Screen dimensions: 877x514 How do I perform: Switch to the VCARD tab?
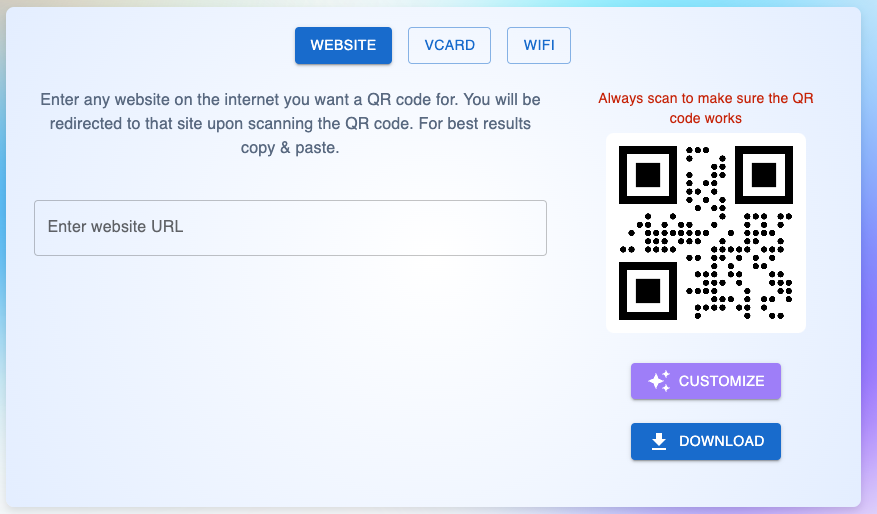click(449, 45)
